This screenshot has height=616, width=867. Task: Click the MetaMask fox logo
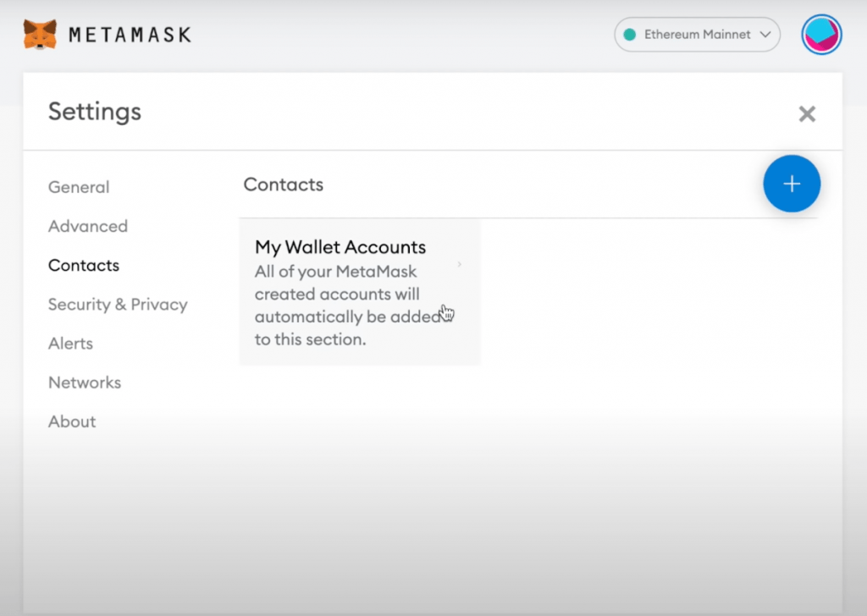point(40,34)
